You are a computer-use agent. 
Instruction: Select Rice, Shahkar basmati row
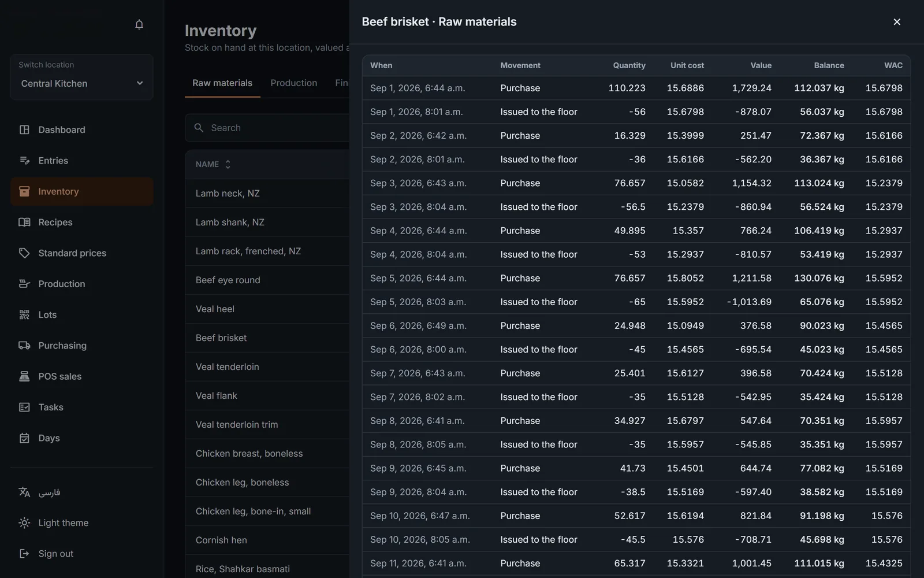pyautogui.click(x=267, y=568)
